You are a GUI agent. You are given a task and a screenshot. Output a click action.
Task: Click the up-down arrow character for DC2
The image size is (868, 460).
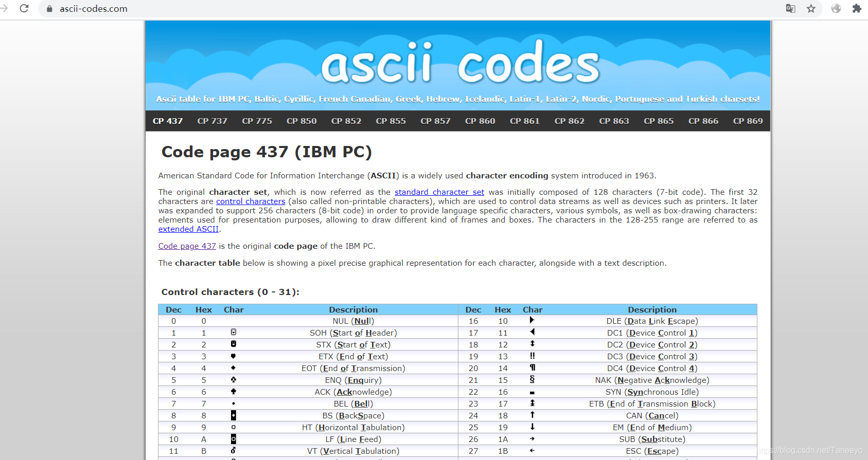[x=533, y=344]
